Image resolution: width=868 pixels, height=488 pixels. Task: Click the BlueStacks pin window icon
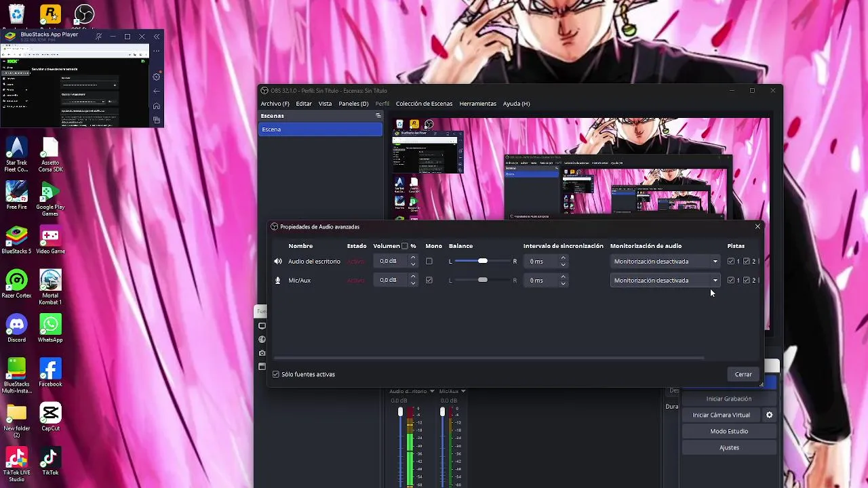coord(99,37)
